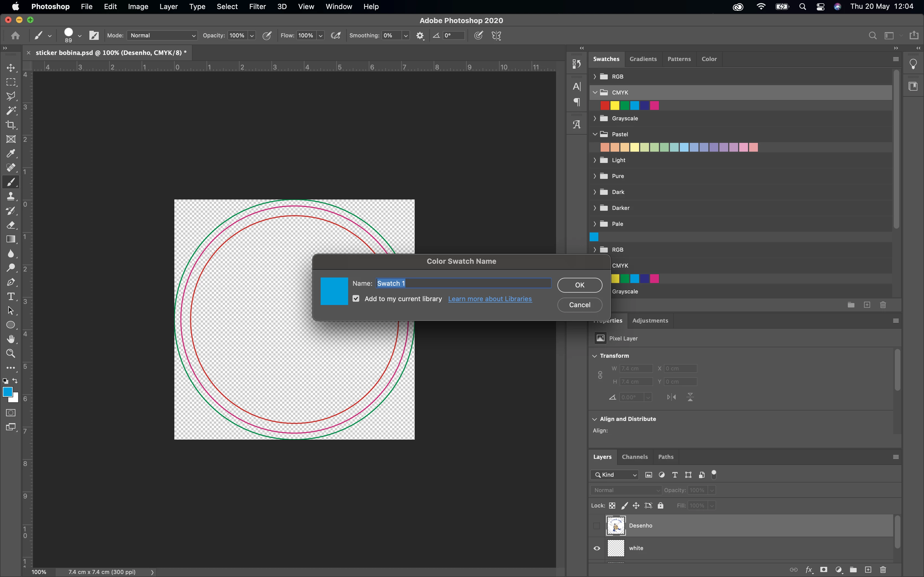The width and height of the screenshot is (924, 577).
Task: Select the Zoom tool
Action: click(x=11, y=353)
